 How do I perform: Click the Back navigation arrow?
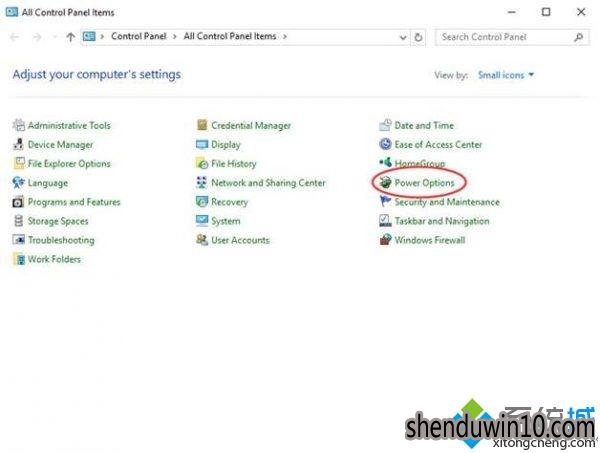[x=15, y=37]
